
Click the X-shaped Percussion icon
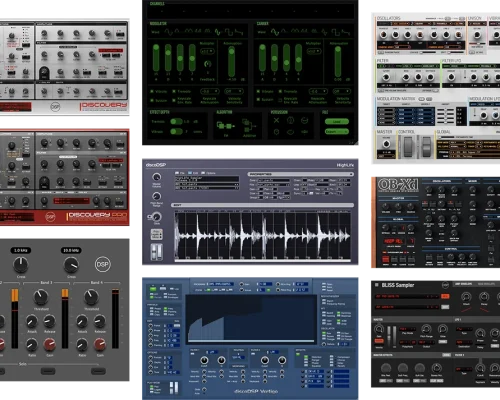(x=276, y=120)
